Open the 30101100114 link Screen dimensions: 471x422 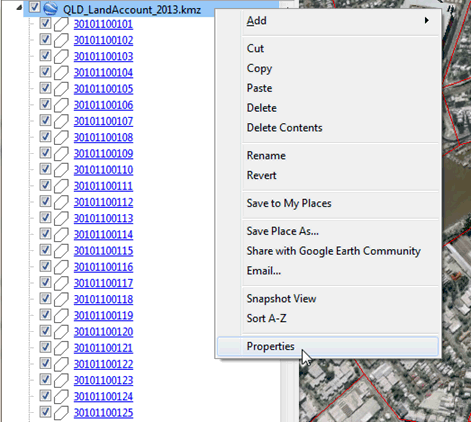103,235
